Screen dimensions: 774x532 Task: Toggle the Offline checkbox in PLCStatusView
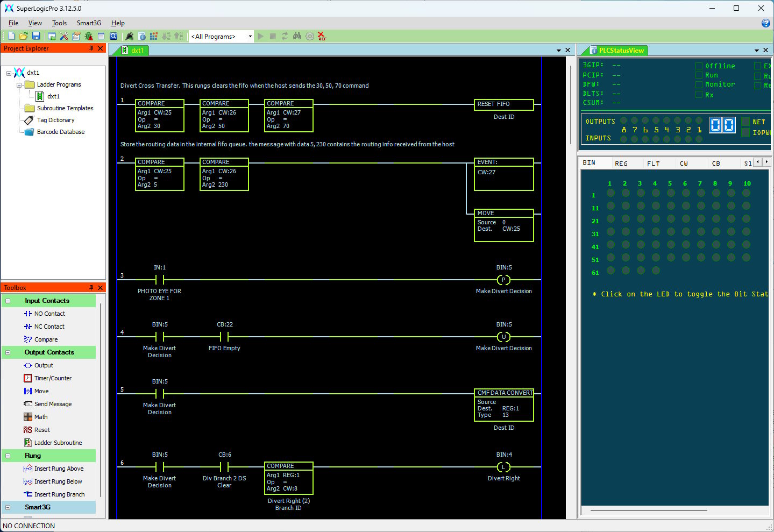point(699,66)
